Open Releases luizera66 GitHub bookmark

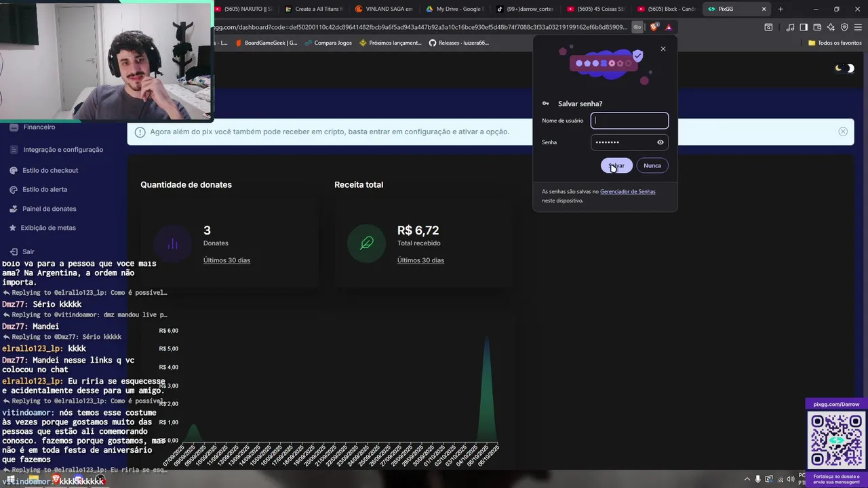coord(459,43)
